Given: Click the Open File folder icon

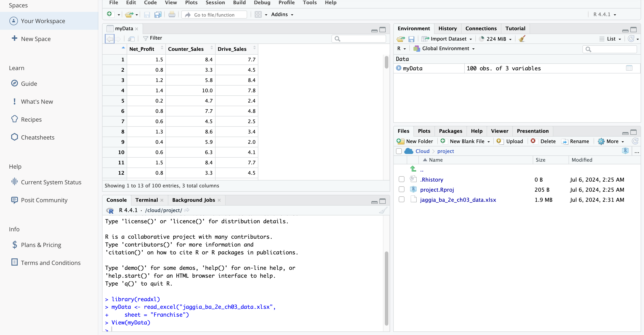Looking at the screenshot, I should point(129,15).
